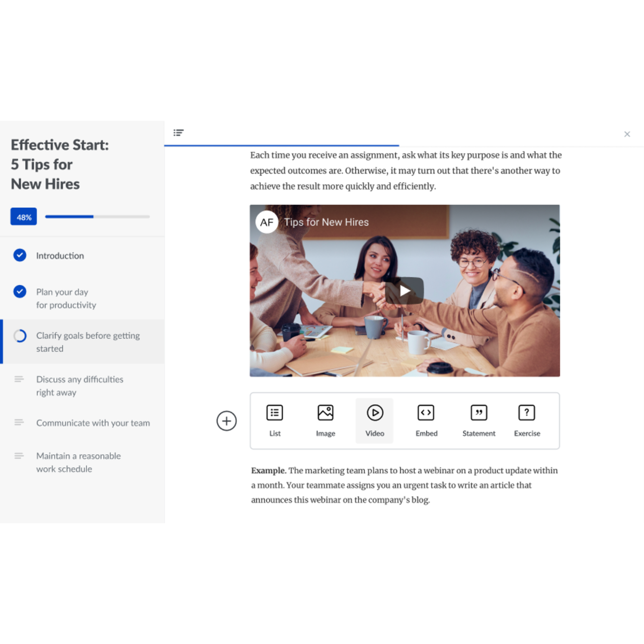Click the in-progress circle for Clarify goals
The image size is (644, 644).
coord(20,336)
